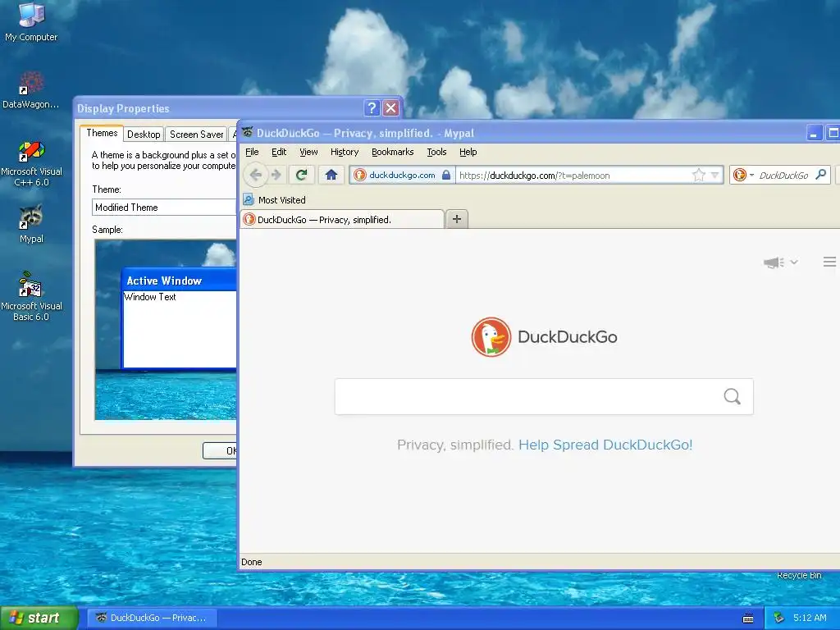Image resolution: width=840 pixels, height=630 pixels.
Task: Submit search with page magnifier icon
Action: coord(733,396)
